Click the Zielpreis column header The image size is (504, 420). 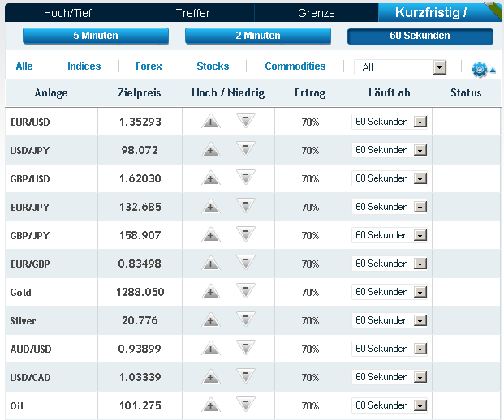140,92
